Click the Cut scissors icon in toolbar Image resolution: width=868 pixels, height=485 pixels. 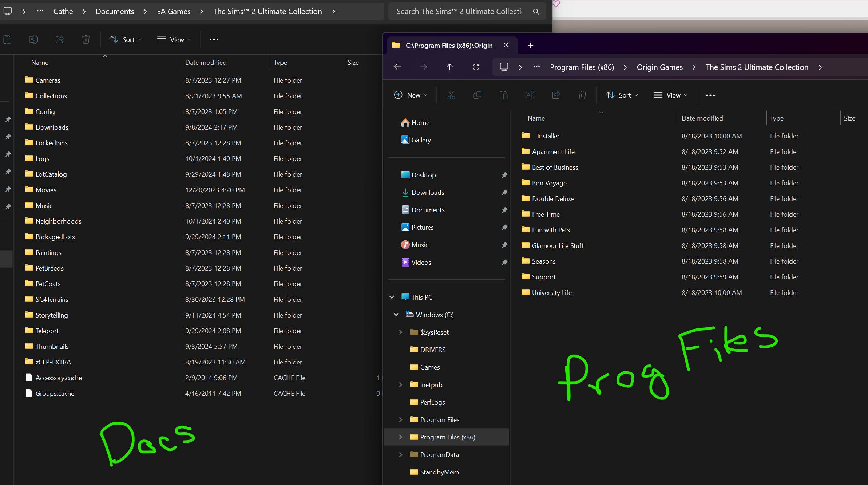[451, 95]
